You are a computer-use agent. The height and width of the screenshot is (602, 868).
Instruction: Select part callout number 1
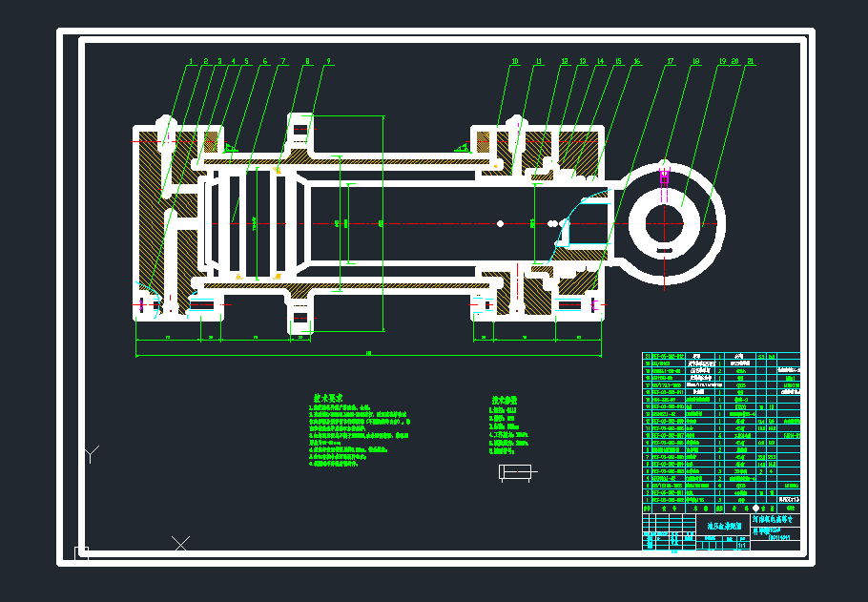pos(191,62)
